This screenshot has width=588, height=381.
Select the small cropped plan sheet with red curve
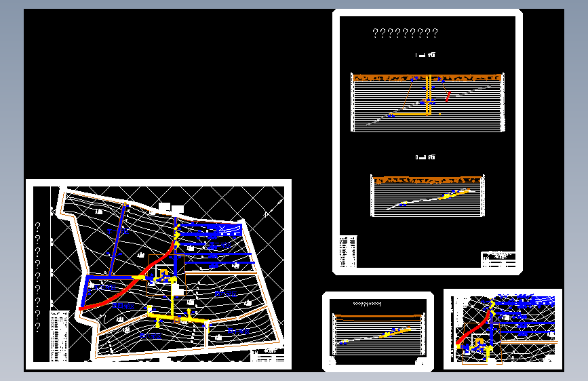pyautogui.click(x=503, y=329)
